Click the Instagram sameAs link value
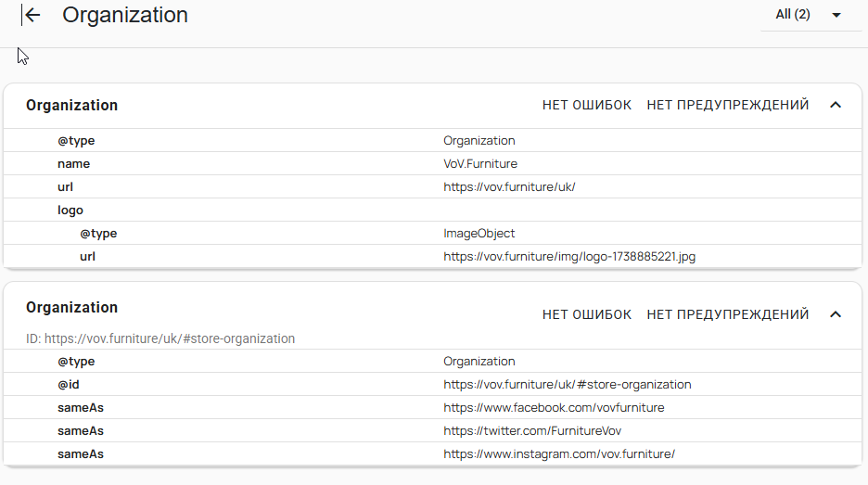The image size is (868, 485). point(559,454)
